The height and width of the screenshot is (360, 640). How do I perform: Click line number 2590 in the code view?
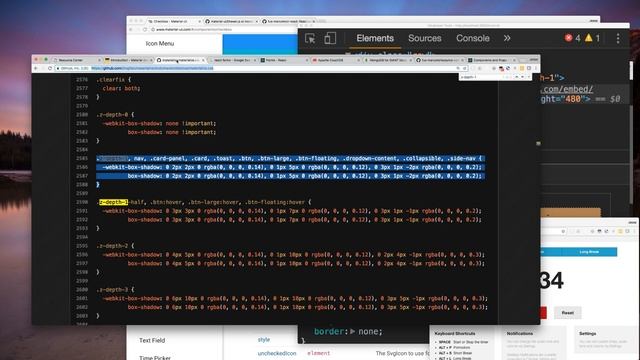82,202
